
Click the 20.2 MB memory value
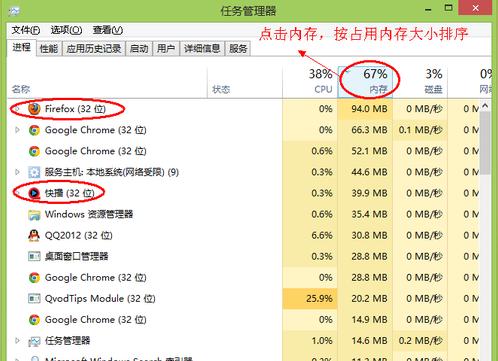click(x=369, y=298)
